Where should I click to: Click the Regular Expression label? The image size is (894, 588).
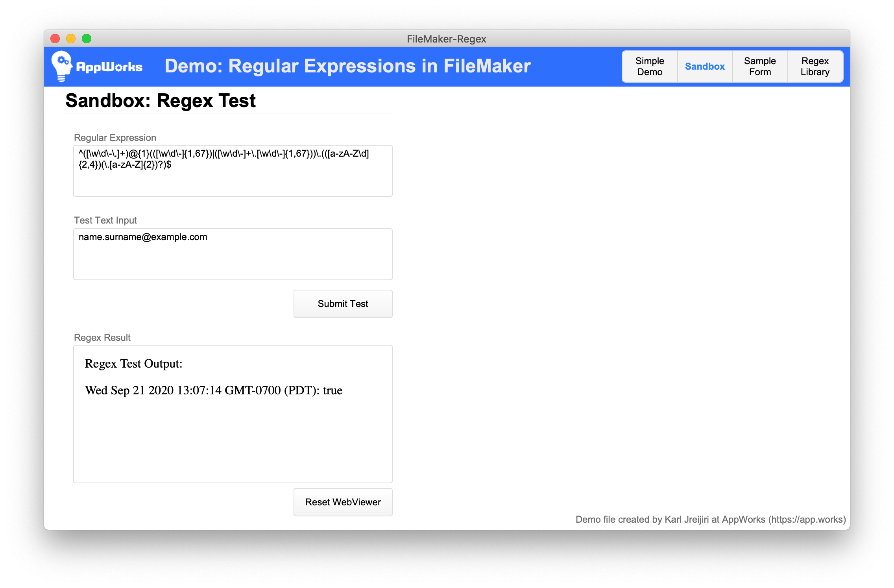(x=115, y=138)
